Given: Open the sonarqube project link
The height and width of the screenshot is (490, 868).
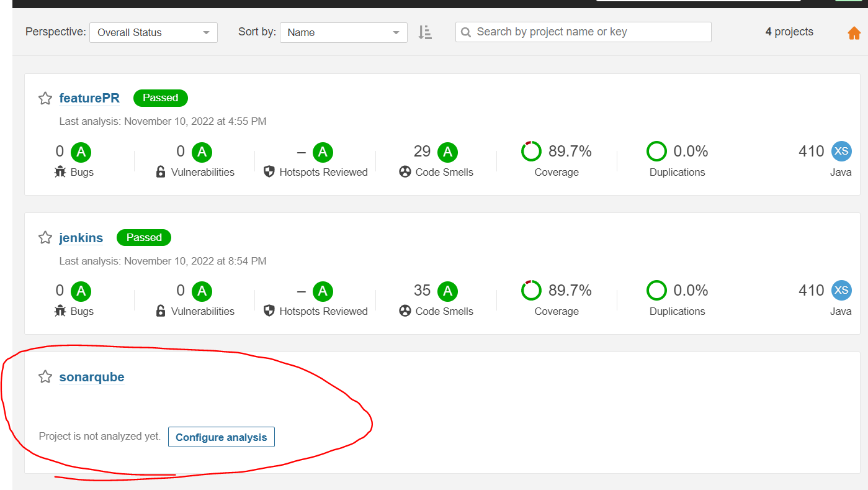Looking at the screenshot, I should point(92,377).
